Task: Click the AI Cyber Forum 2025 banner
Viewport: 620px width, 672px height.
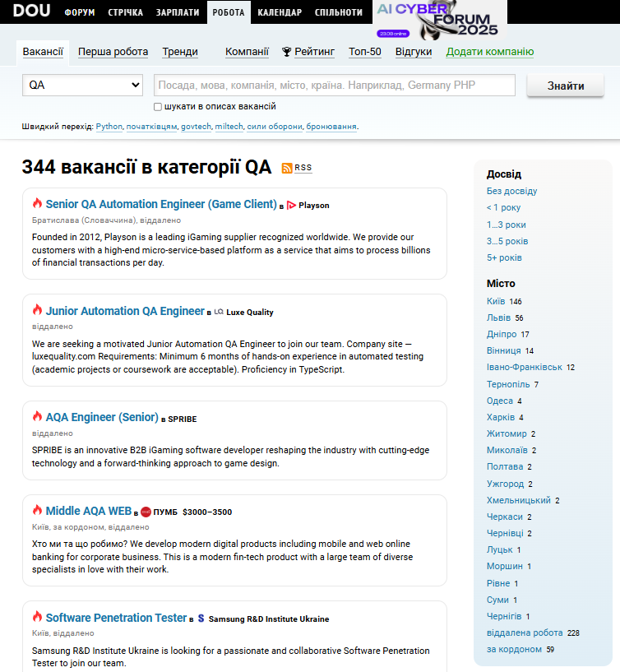Action: click(440, 21)
